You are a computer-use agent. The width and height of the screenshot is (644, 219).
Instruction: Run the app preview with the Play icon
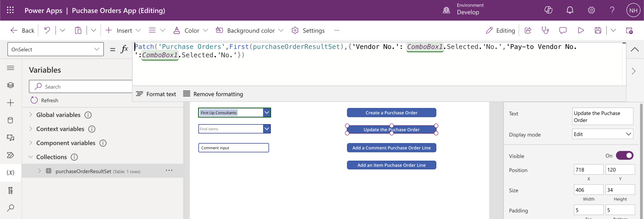coord(581,31)
